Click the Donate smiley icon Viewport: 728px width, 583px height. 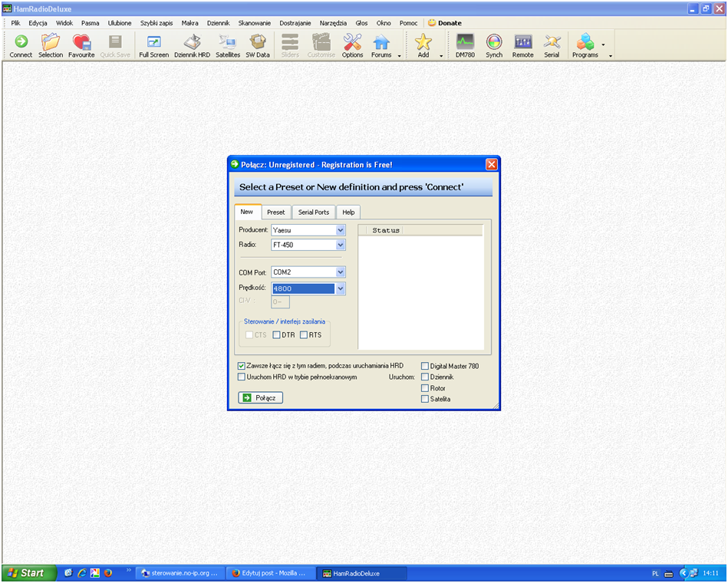pos(432,23)
